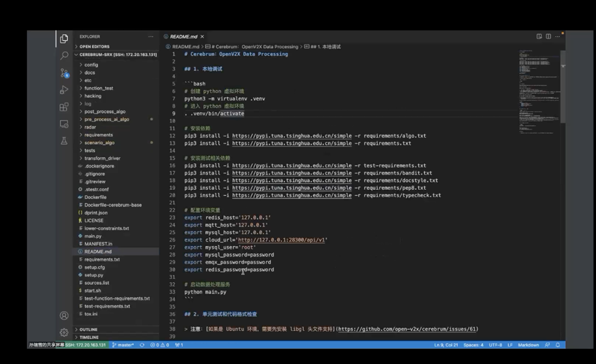Click the feedback icon in status bar
Image resolution: width=596 pixels, height=364 pixels.
(x=547, y=345)
